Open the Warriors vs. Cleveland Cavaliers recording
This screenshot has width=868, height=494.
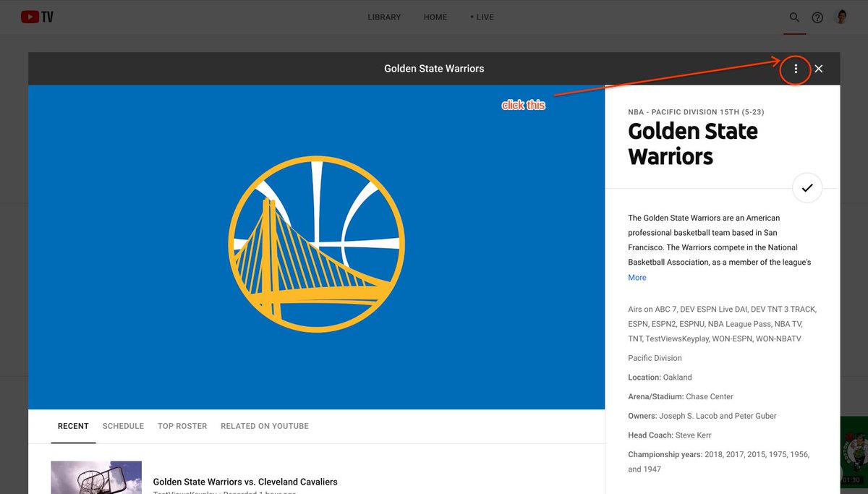245,482
